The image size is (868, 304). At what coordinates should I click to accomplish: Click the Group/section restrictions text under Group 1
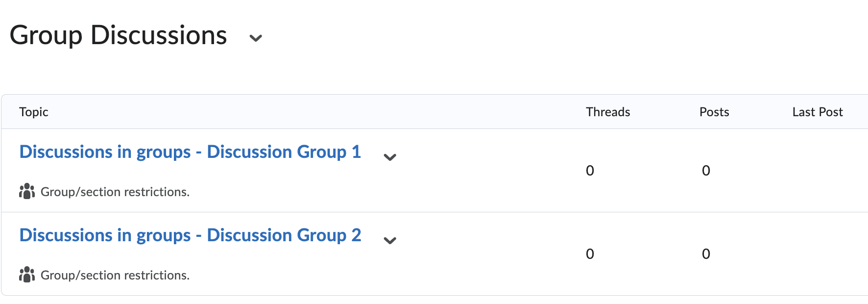click(x=116, y=191)
